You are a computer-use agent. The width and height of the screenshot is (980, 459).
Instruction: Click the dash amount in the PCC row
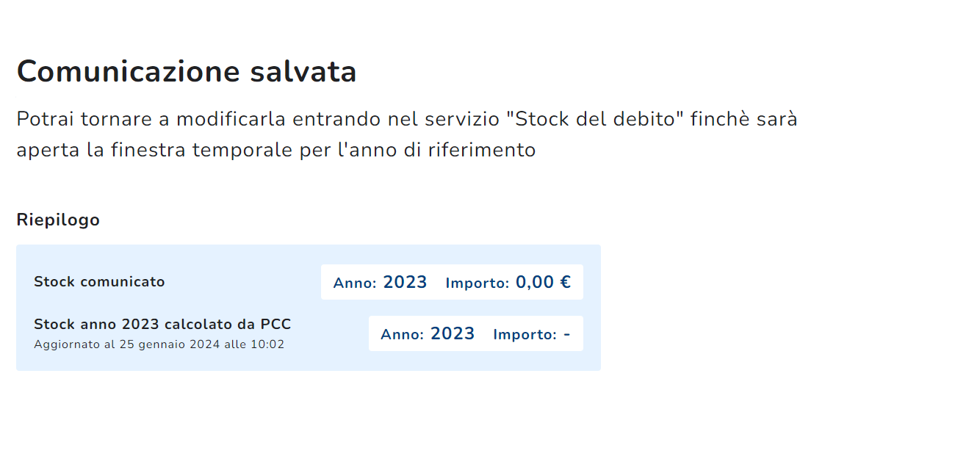567,334
